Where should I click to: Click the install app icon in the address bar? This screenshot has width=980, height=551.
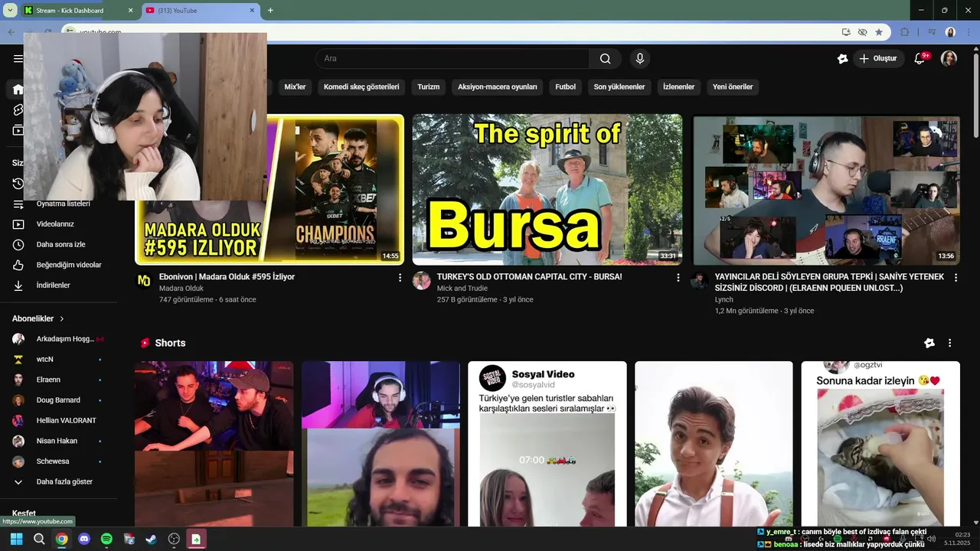(846, 32)
